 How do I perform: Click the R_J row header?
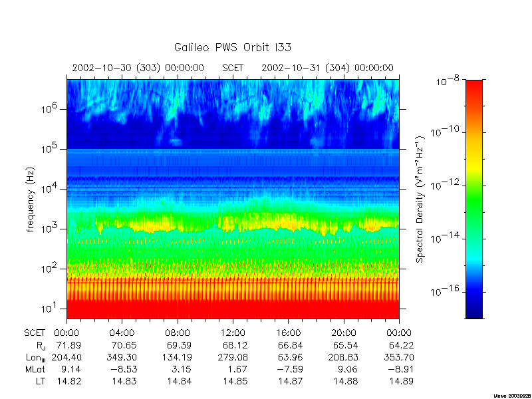(x=41, y=346)
